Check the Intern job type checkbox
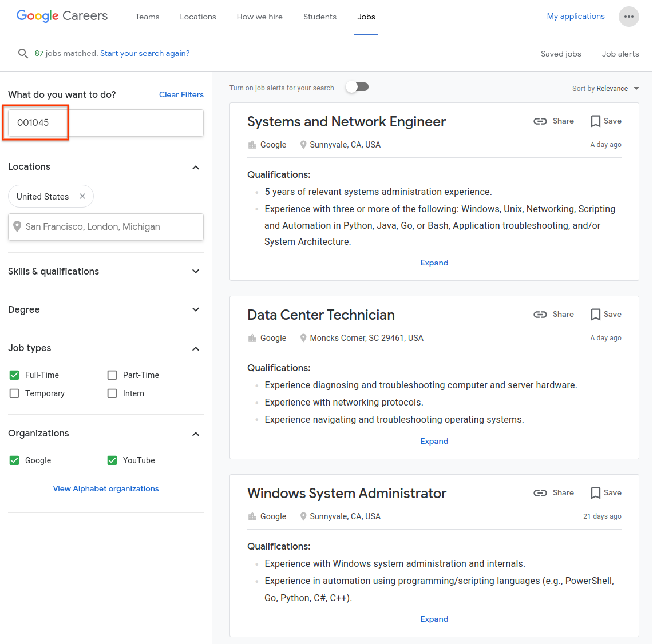The image size is (653, 644). (x=112, y=393)
